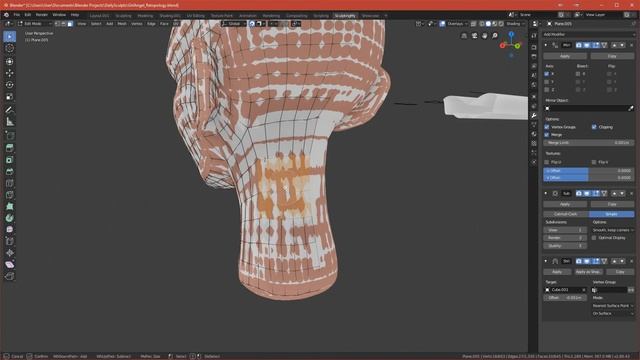Click the viewport pan hand icon
Viewport: 640px width, 360px height.
pos(484,36)
